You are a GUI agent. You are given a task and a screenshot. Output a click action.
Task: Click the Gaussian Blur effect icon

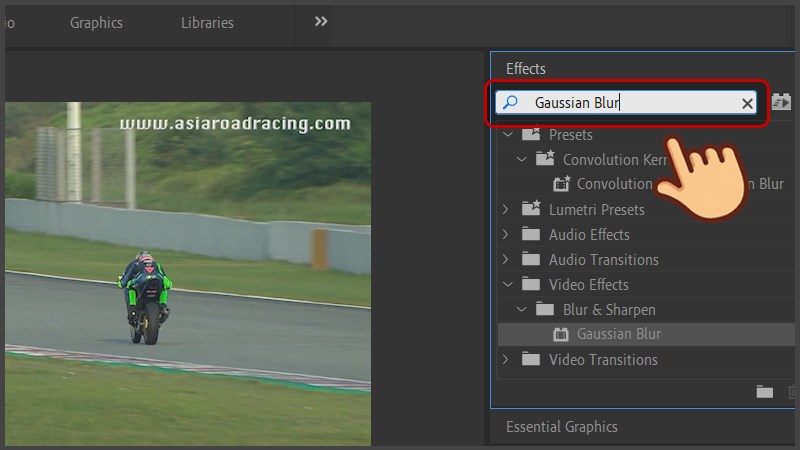561,335
